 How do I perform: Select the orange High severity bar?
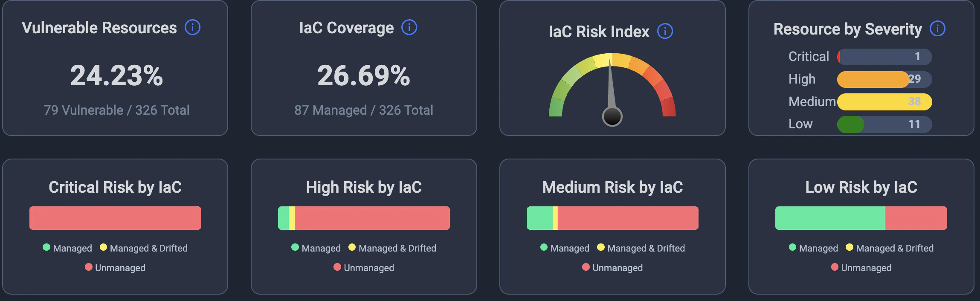pos(873,79)
